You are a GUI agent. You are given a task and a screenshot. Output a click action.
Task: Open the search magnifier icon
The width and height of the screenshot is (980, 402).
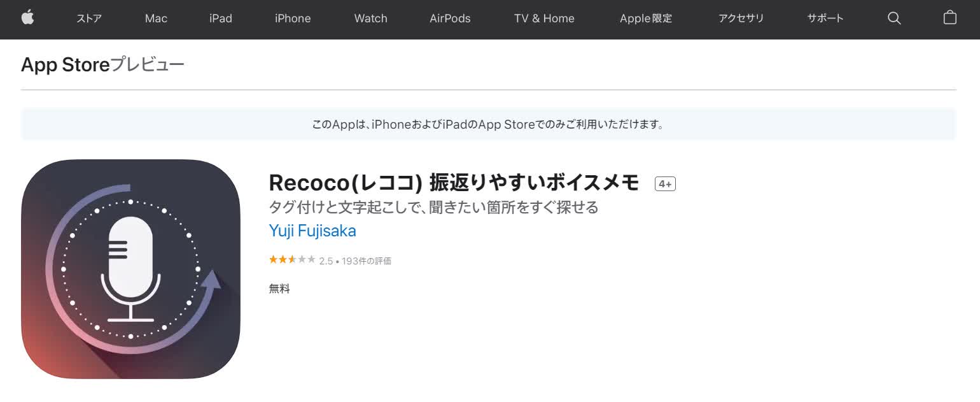[x=894, y=18]
